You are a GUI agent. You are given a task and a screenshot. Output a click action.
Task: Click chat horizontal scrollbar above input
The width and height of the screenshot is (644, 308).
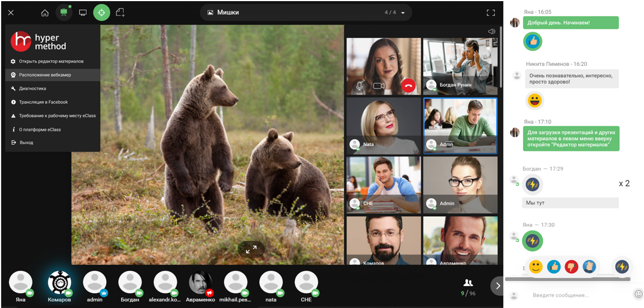coord(567,279)
